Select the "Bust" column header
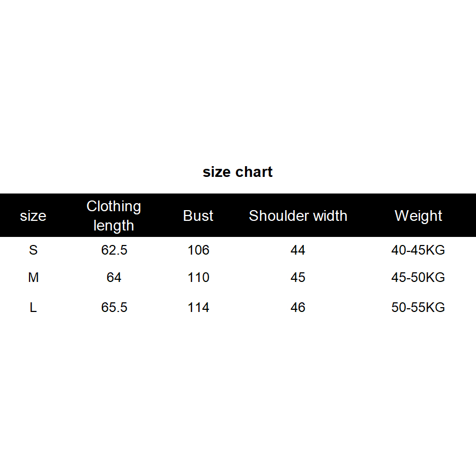 coord(198,216)
